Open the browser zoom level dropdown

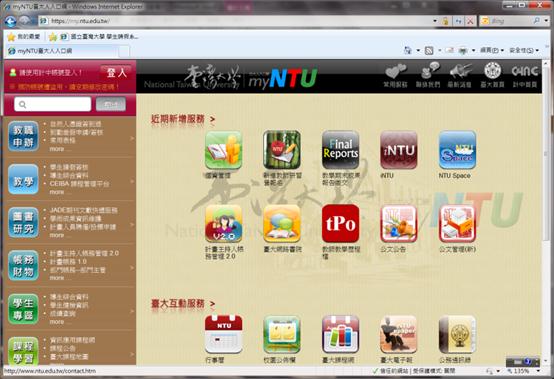(x=538, y=371)
